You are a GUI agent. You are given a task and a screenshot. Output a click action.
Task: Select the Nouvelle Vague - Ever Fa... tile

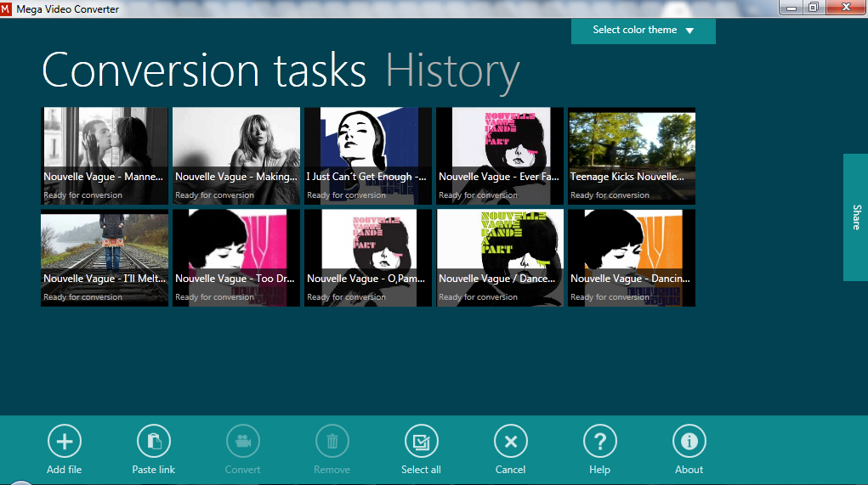click(500, 156)
